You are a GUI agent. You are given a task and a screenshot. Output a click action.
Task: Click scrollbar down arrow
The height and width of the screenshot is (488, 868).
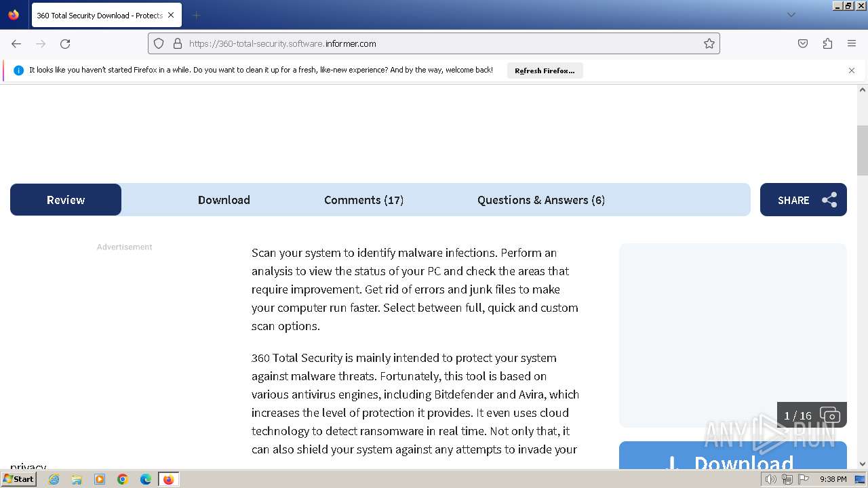click(863, 464)
